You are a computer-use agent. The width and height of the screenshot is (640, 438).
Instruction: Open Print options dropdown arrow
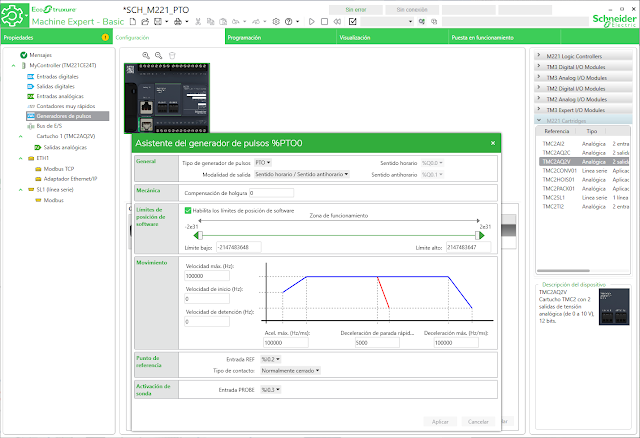pos(187,22)
